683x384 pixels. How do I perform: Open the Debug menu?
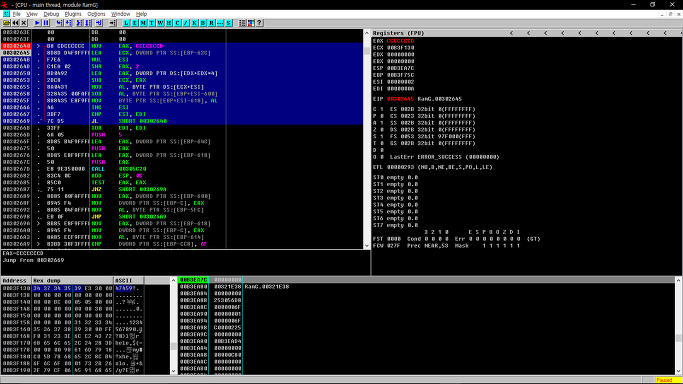coord(51,14)
